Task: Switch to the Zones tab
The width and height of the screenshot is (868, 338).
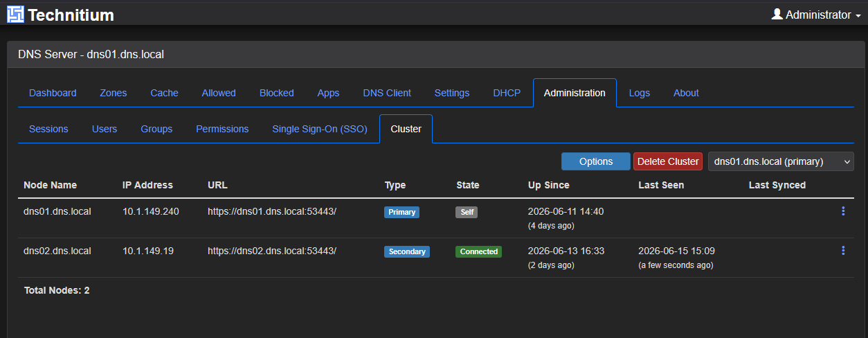Action: 114,93
